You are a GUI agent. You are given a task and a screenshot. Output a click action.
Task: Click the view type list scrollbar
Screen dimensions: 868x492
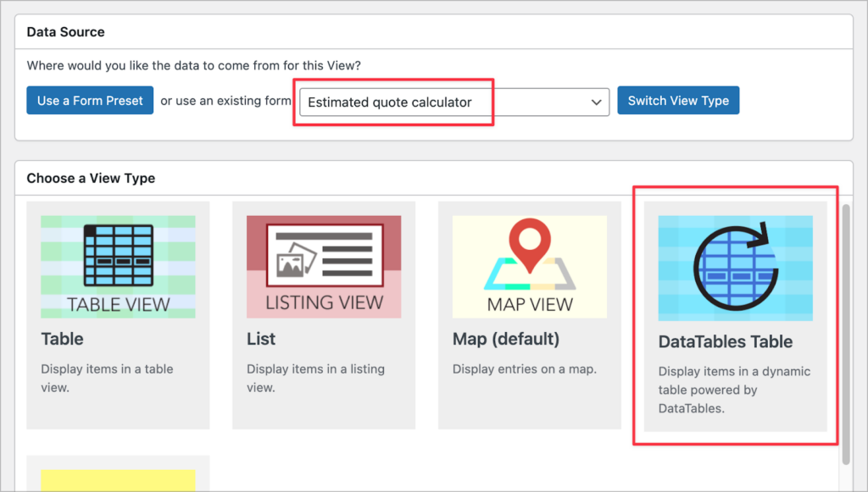pos(845,334)
